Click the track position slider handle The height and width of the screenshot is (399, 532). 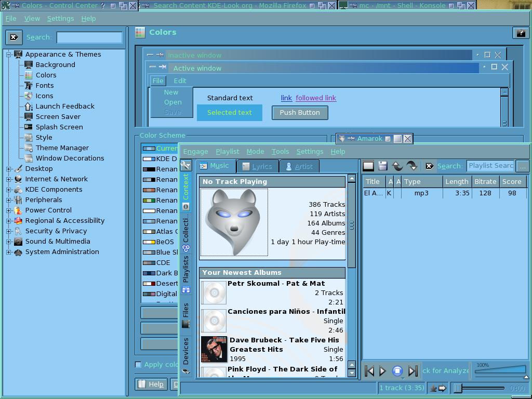point(458,388)
